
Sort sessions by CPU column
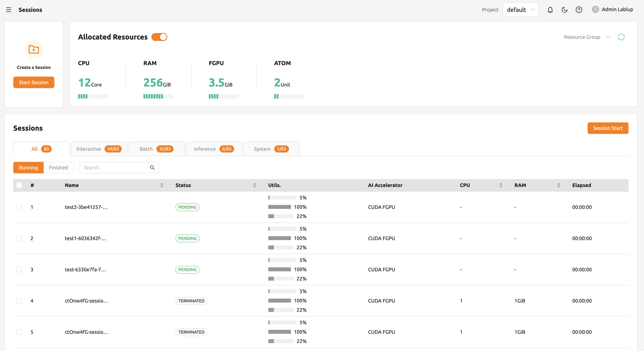click(x=501, y=185)
